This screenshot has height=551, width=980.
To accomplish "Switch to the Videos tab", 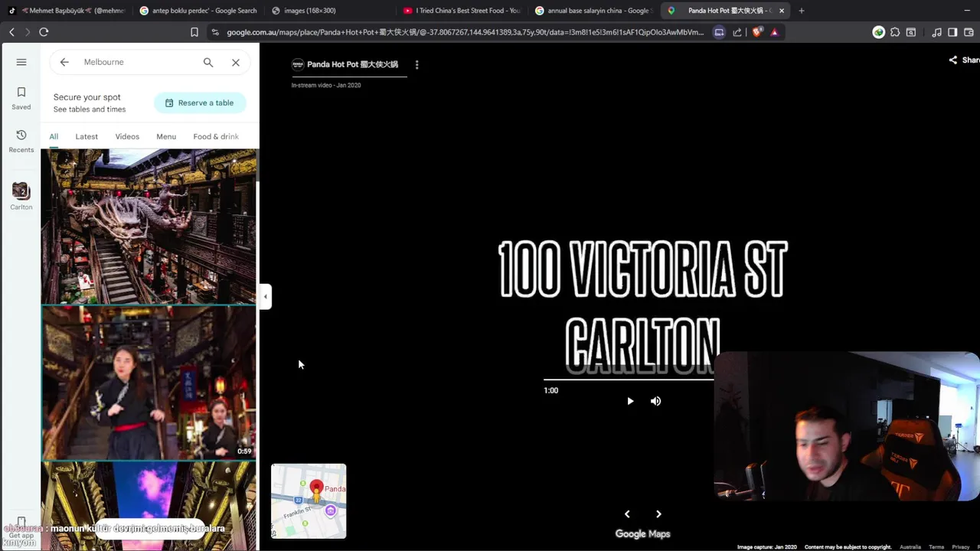I will [127, 136].
